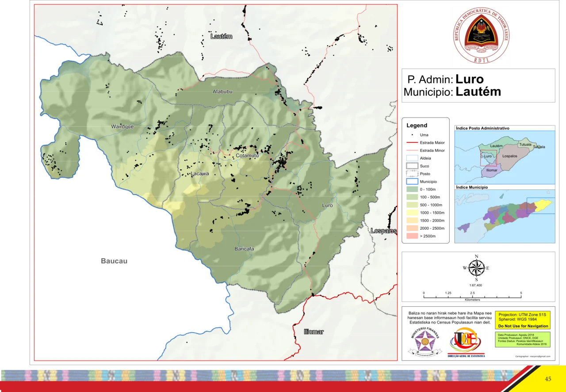Click the pink bottom legend color swatch
The width and height of the screenshot is (566, 392).
[x=412, y=236]
